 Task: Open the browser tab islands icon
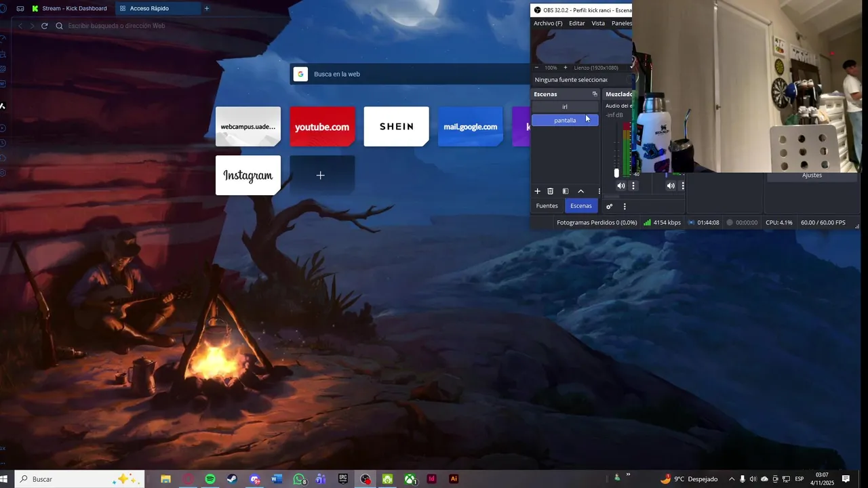[x=20, y=8]
